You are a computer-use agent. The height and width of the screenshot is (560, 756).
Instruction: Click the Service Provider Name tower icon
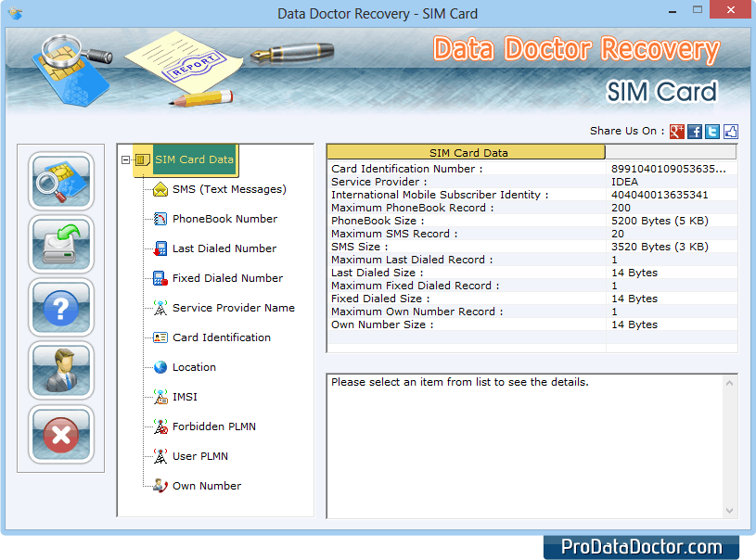(160, 308)
